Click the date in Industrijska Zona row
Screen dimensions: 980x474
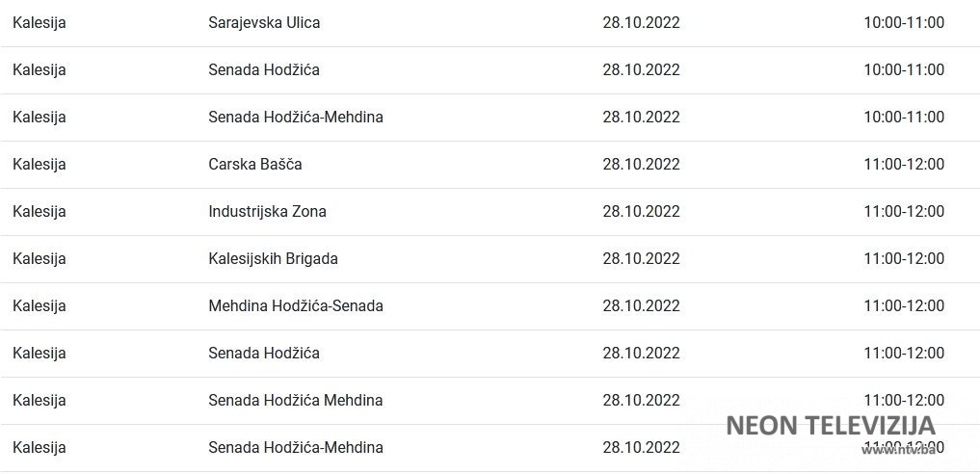(641, 211)
